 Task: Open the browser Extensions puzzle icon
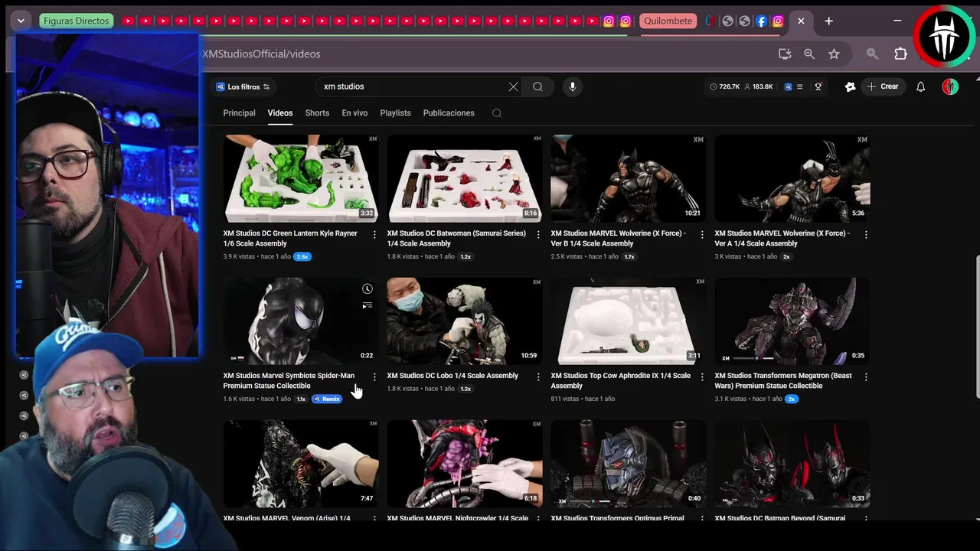coord(900,54)
